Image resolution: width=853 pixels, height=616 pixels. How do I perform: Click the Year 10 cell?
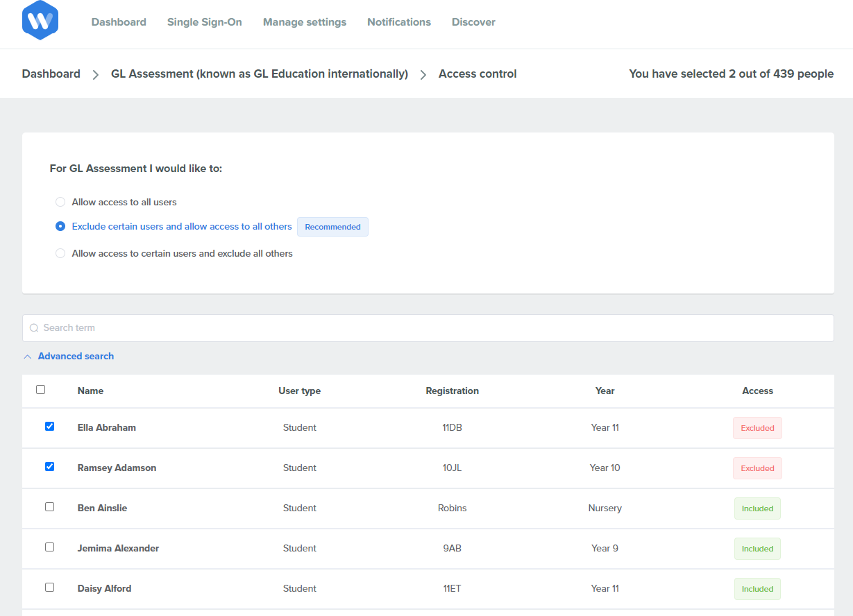(605, 468)
